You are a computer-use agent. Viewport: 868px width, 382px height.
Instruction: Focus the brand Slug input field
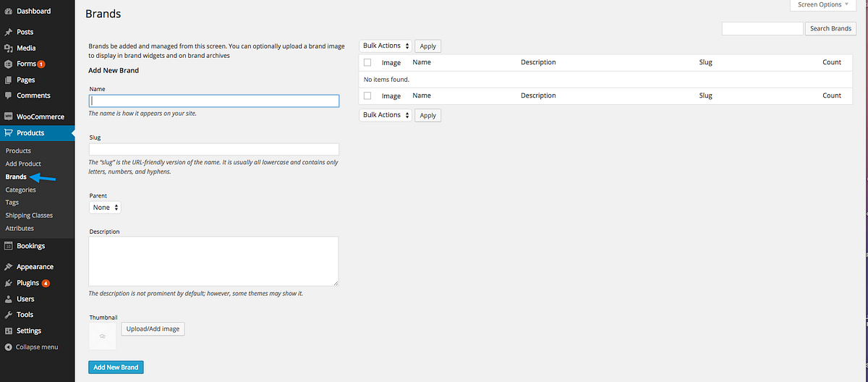click(213, 149)
